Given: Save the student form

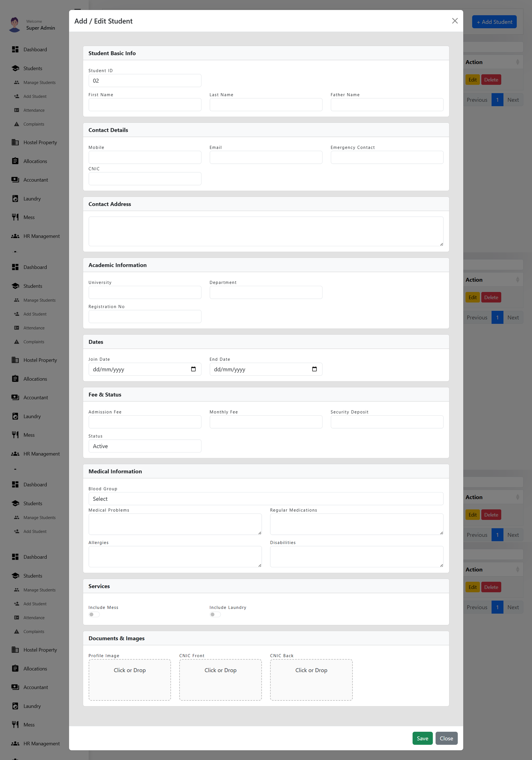Looking at the screenshot, I should coord(422,738).
